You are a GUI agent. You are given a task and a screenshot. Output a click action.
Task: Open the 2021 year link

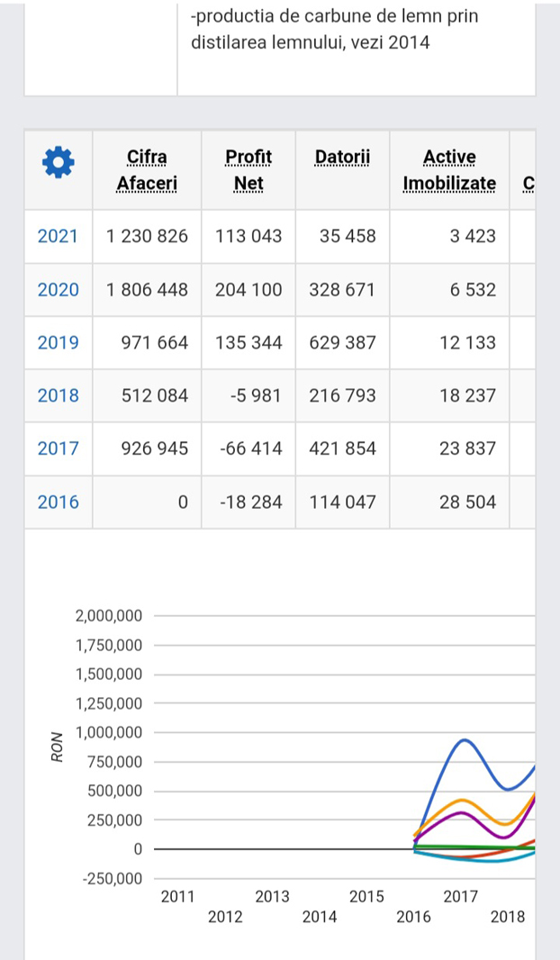coord(58,236)
